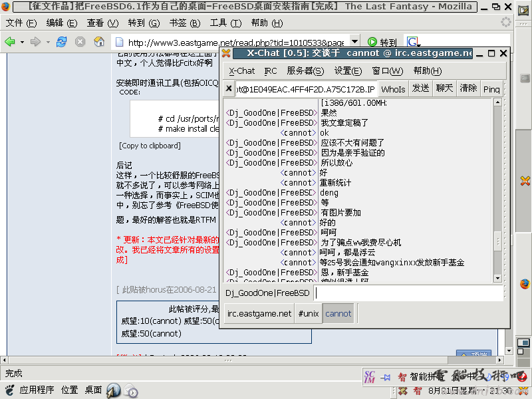
Task: Click the Stop loading icon in Mozilla
Action: point(80,42)
